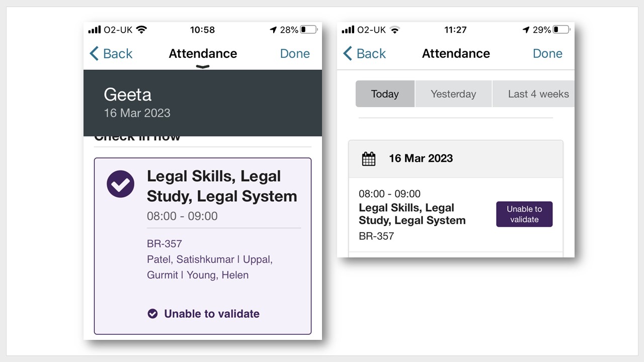This screenshot has width=644, height=362.
Task: Click Back chevron in left phone screen
Action: click(94, 53)
